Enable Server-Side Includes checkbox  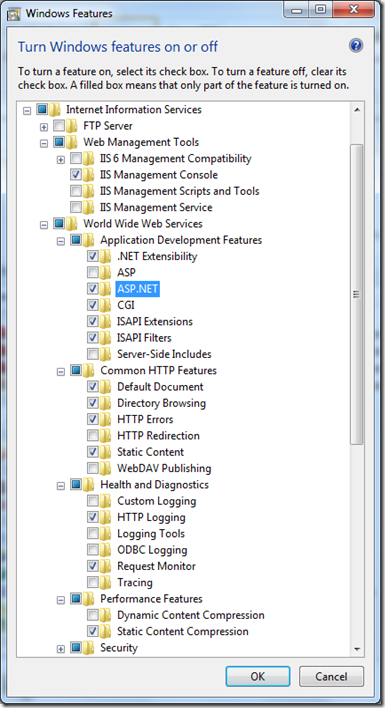click(x=93, y=354)
